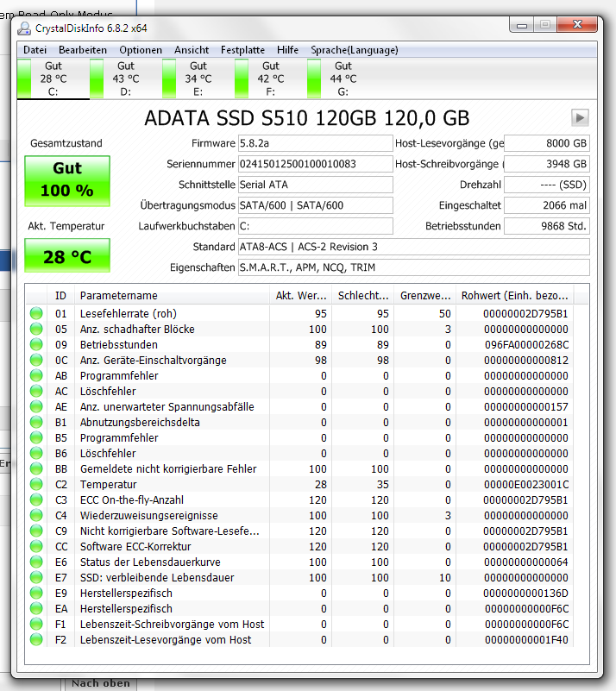This screenshot has width=616, height=691.
Task: Open the Festplatte menu
Action: (242, 50)
